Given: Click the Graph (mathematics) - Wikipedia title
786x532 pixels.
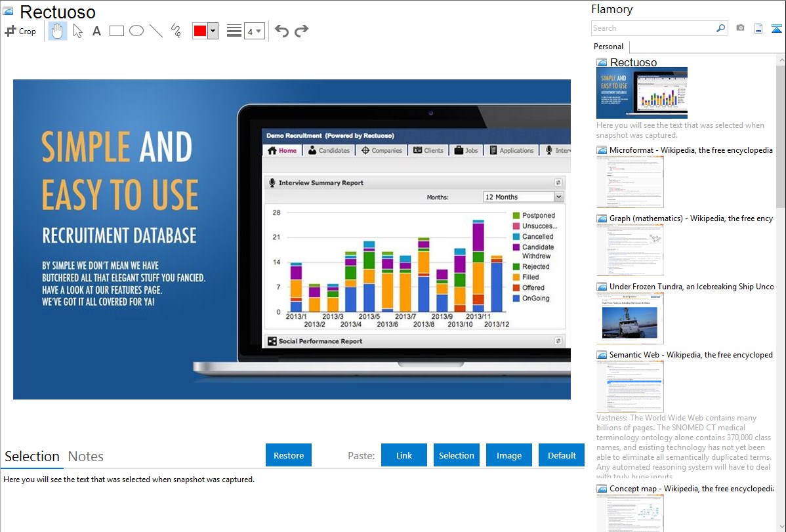Looking at the screenshot, I should pos(691,218).
